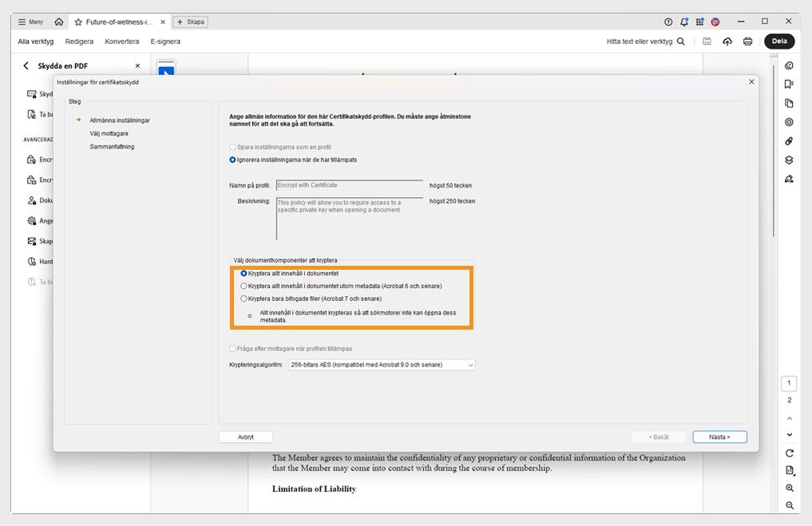
Task: Go to the Home icon
Action: pos(59,22)
